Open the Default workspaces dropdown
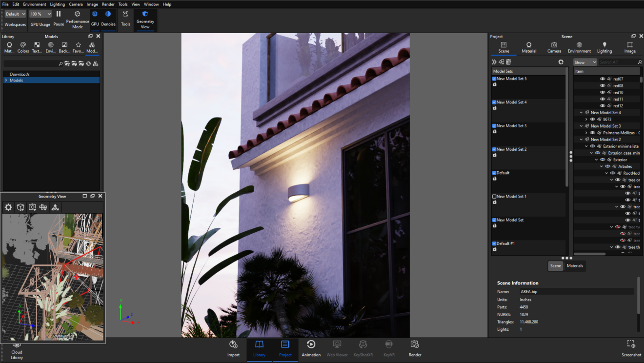Screen dimensions: 644x363 15,14
